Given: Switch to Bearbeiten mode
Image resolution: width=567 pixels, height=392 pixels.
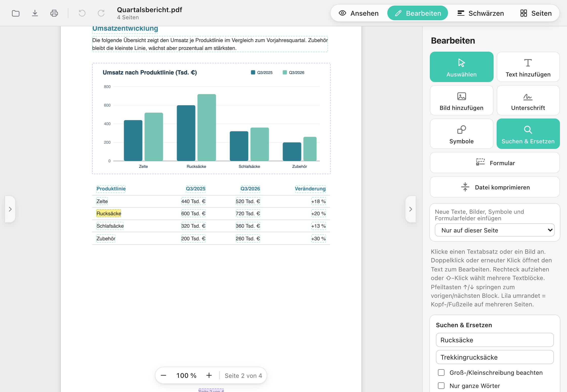Looking at the screenshot, I should (x=418, y=13).
